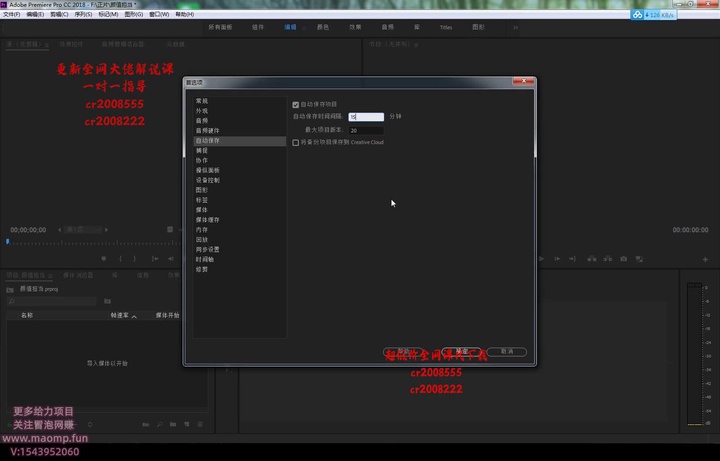
Task: Expand workspace overflow chevron menu
Action: [x=516, y=28]
